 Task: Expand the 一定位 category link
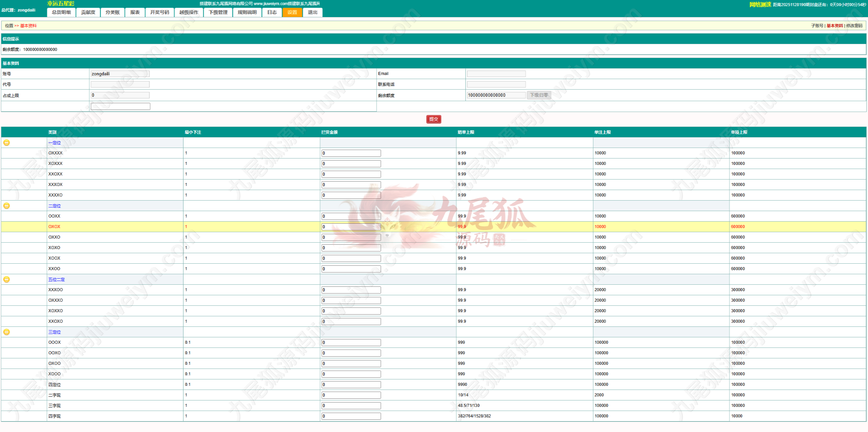[54, 143]
